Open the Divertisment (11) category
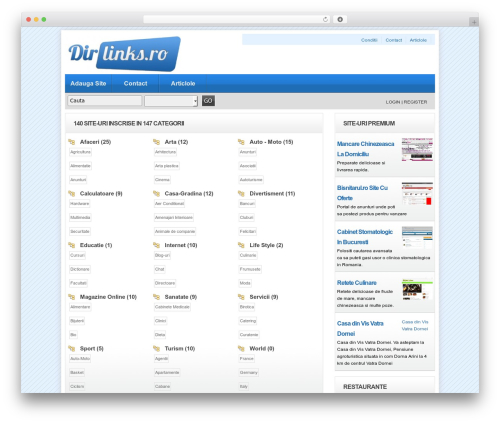Screen dimensions: 500x423 pos(272,194)
